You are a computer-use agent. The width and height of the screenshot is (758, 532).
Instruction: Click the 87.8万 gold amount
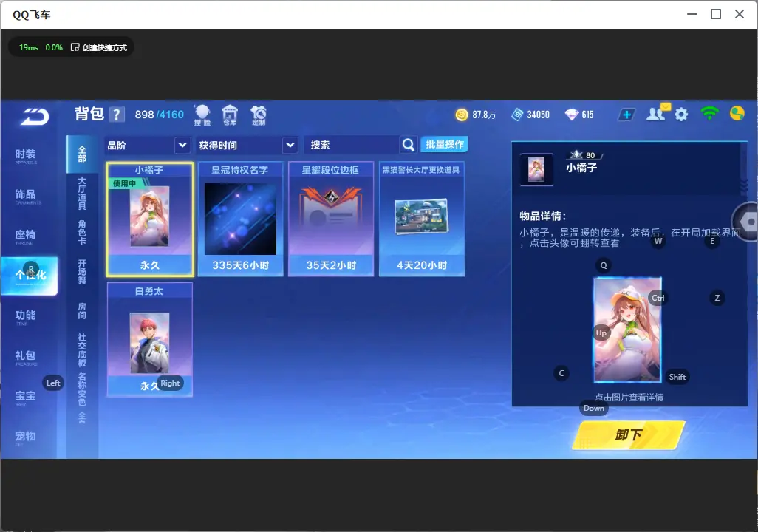coord(484,115)
